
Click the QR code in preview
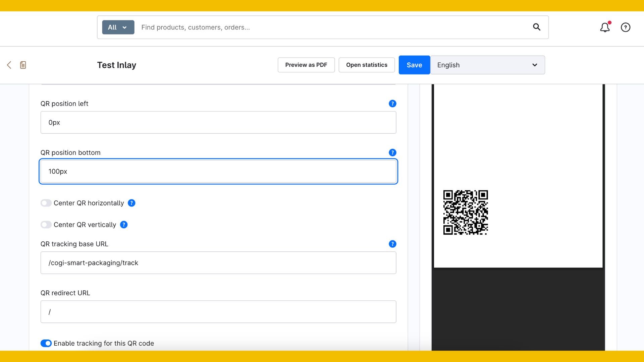[466, 213]
